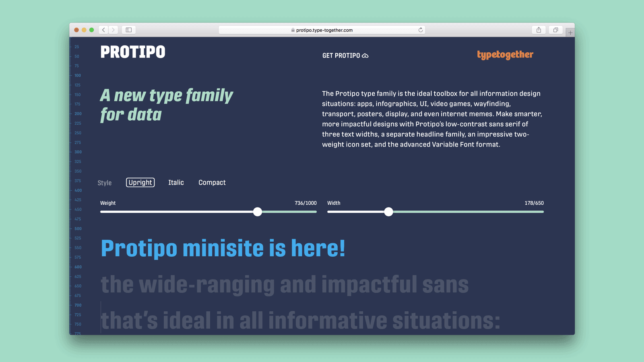Screen dimensions: 644x362
Task: Select the Upright style option
Action: tap(140, 182)
